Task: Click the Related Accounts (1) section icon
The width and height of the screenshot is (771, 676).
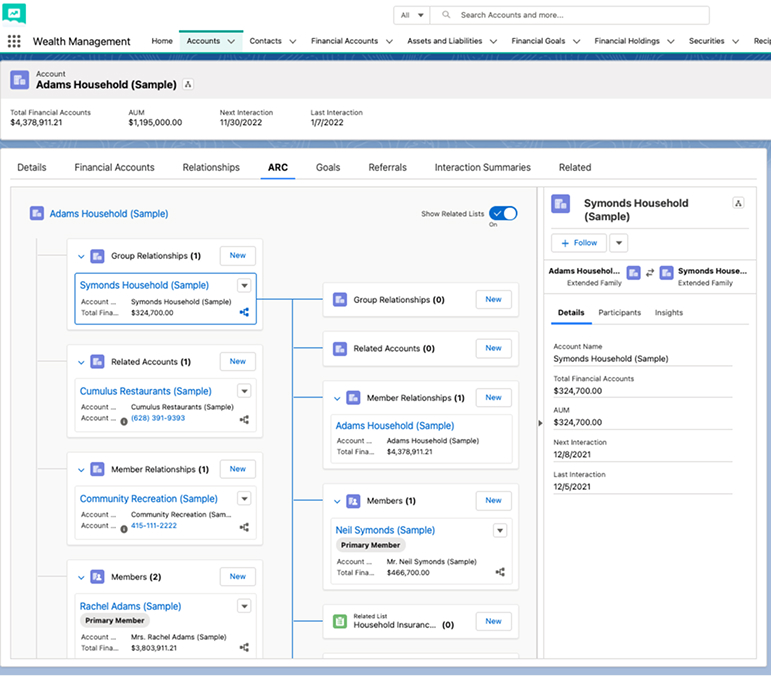Action: click(x=97, y=362)
